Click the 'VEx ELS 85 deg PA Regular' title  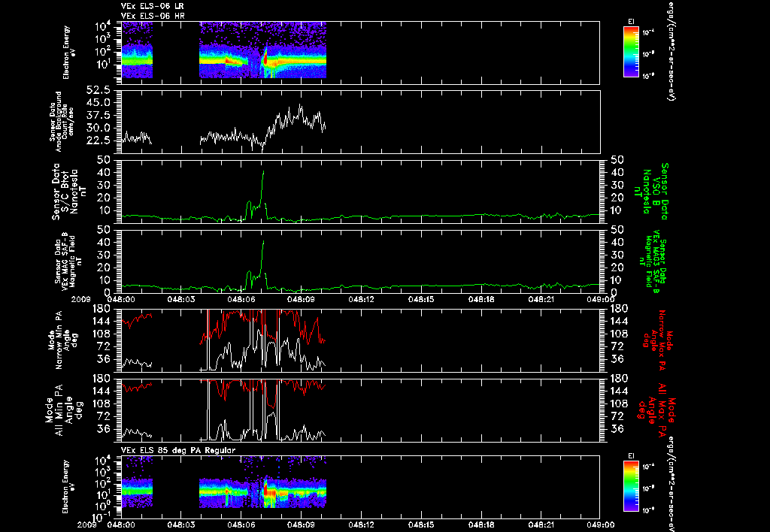coord(178,450)
